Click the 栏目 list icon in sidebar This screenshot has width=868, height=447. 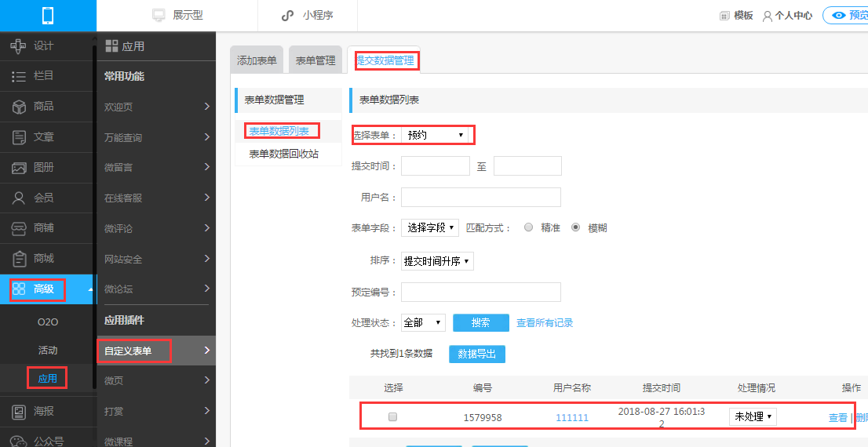click(19, 76)
